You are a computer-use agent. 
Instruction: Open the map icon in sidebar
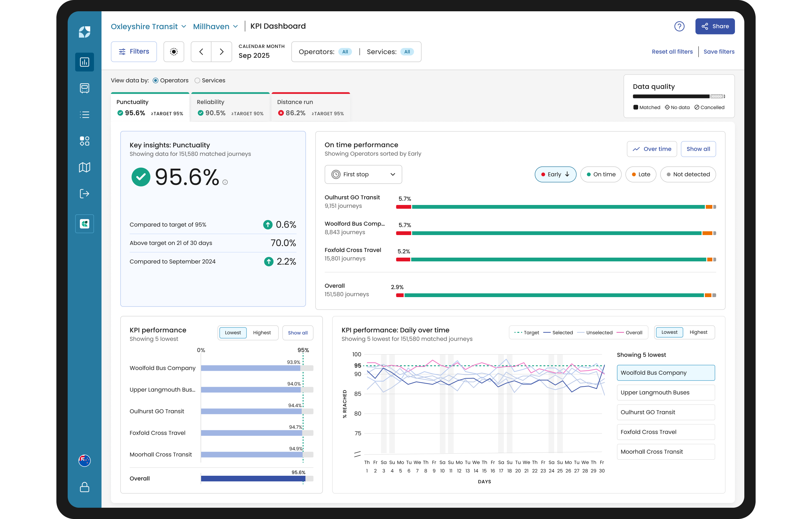point(84,167)
